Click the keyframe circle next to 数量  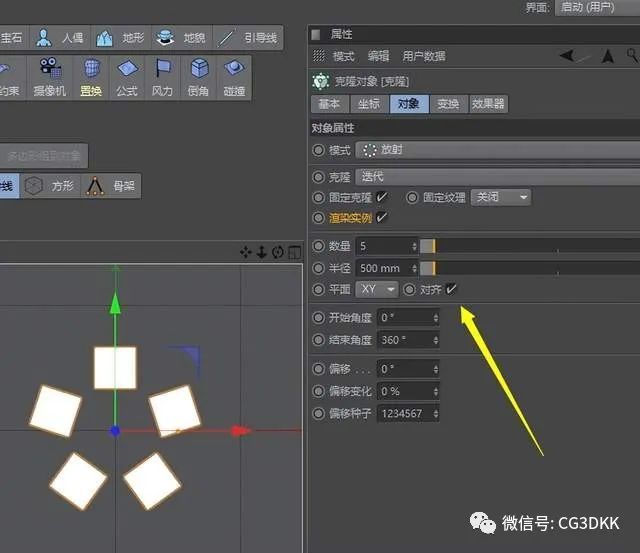pyautogui.click(x=318, y=246)
